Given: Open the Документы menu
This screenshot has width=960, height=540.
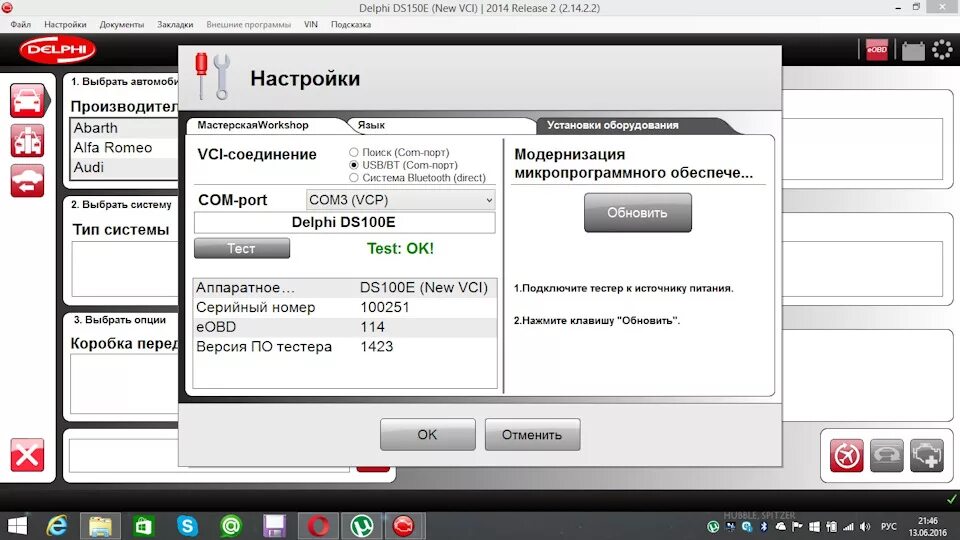Looking at the screenshot, I should pos(122,24).
